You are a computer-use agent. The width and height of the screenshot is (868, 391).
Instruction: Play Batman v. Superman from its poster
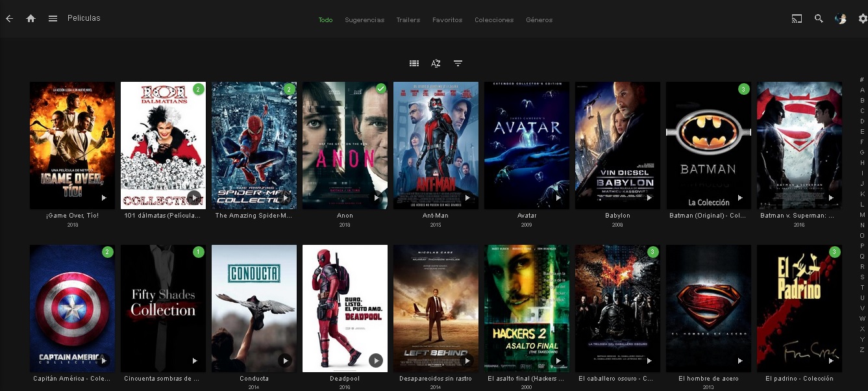[830, 197]
